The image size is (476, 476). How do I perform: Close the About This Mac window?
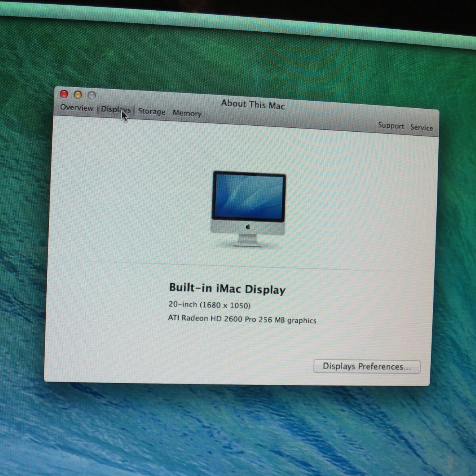[x=64, y=94]
